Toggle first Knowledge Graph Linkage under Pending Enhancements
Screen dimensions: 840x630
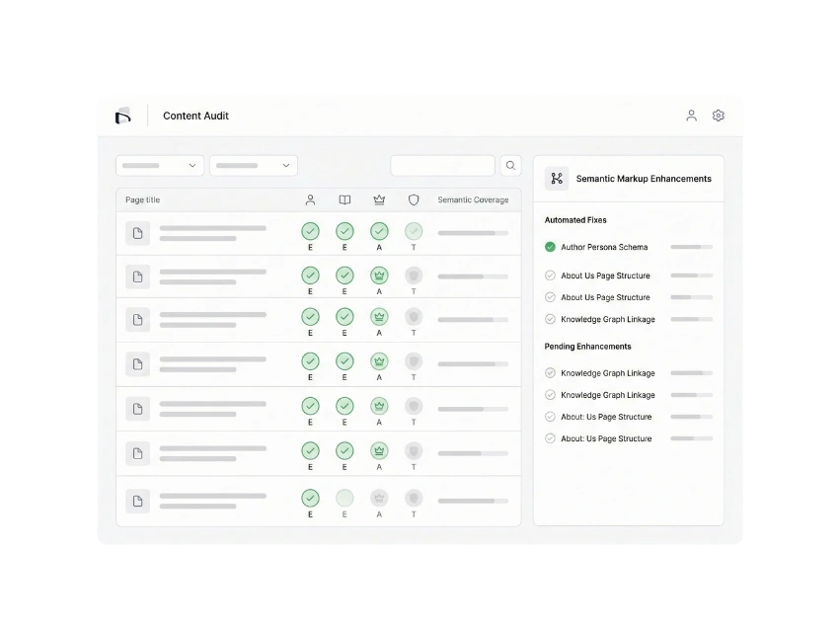click(x=550, y=373)
